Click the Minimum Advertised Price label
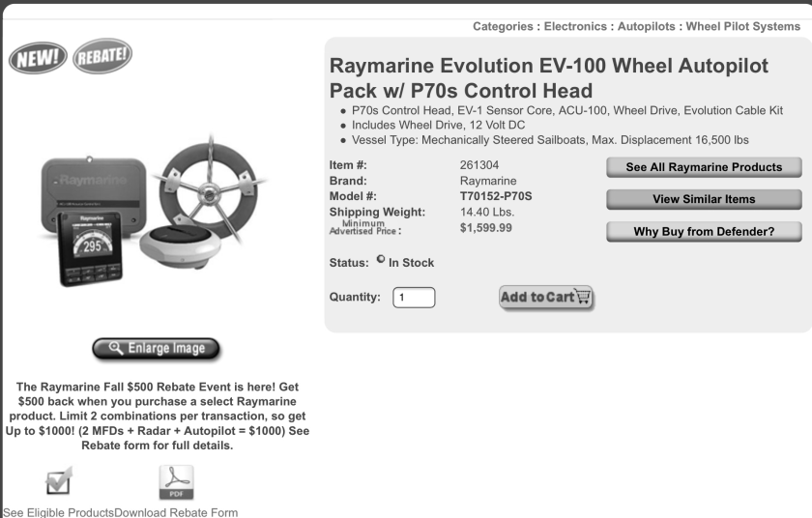Viewport: 812px width, 518px height. pyautogui.click(x=365, y=227)
